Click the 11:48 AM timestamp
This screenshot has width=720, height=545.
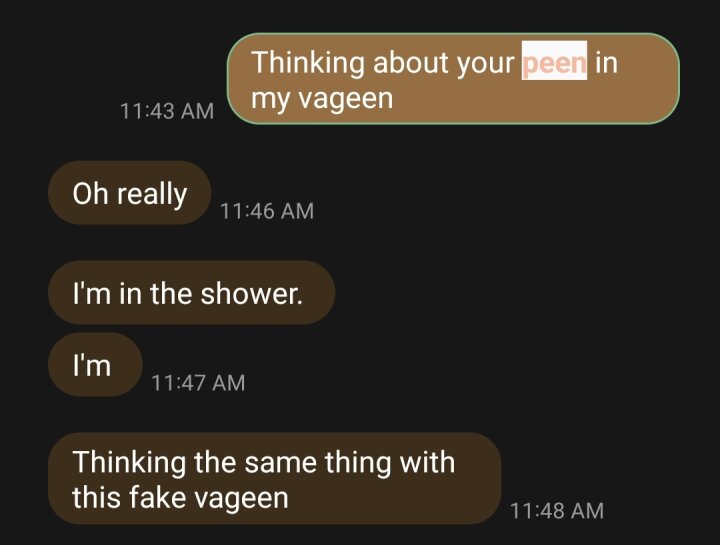tap(557, 511)
